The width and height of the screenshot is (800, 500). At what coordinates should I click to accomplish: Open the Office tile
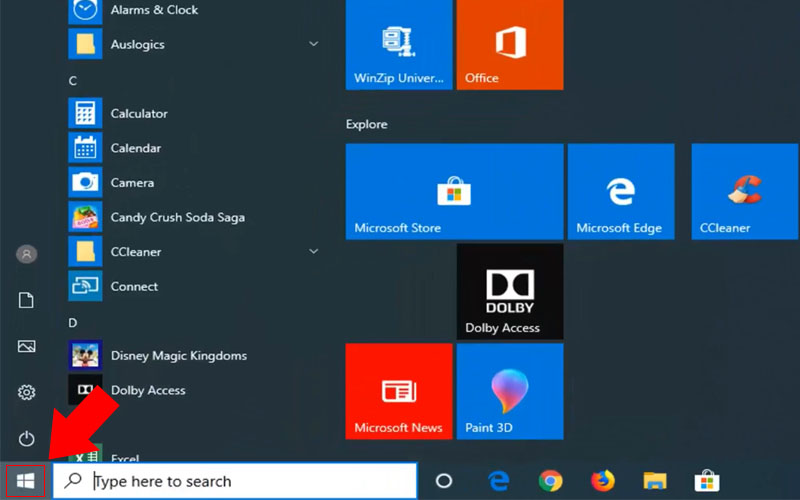tap(510, 45)
